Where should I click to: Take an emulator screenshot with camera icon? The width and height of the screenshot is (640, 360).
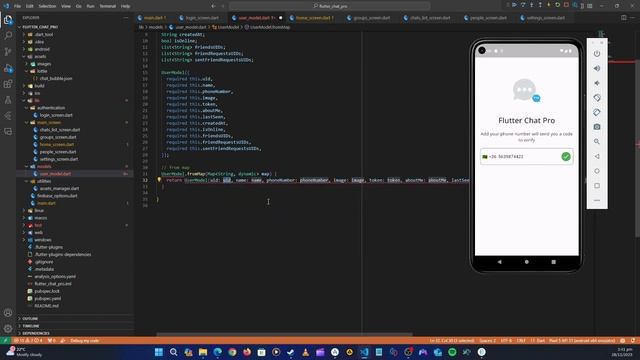[x=597, y=127]
